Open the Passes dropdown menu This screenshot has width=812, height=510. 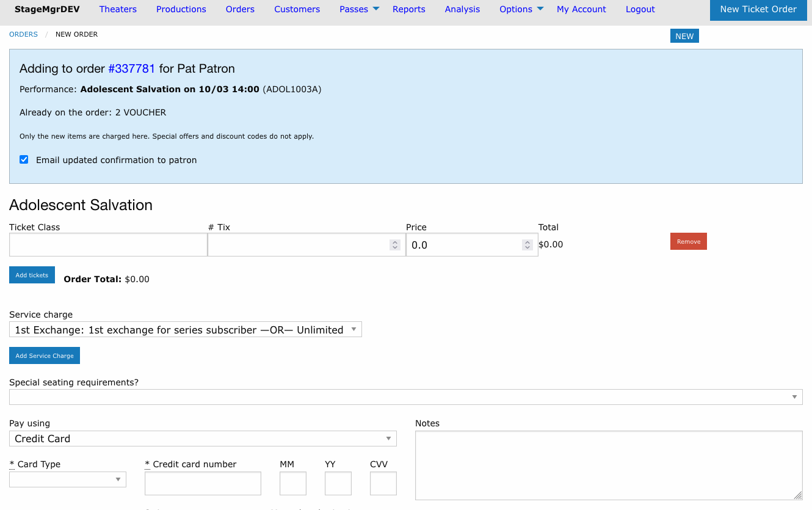[360, 9]
